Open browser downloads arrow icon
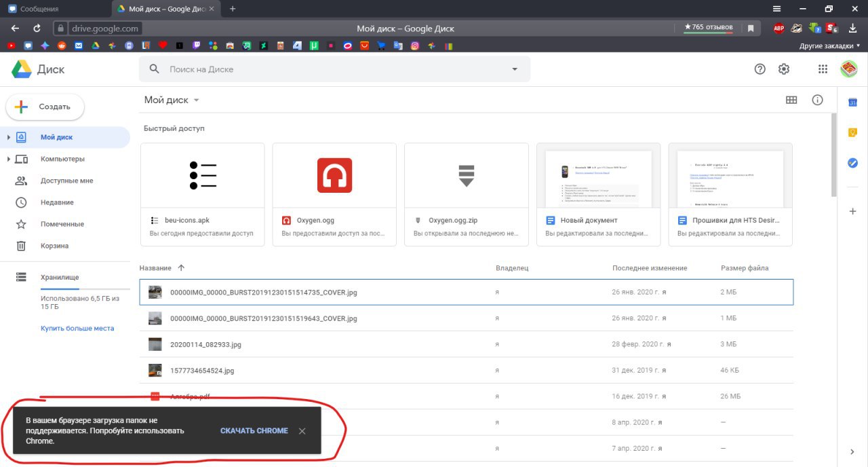The image size is (868, 467). tap(852, 29)
